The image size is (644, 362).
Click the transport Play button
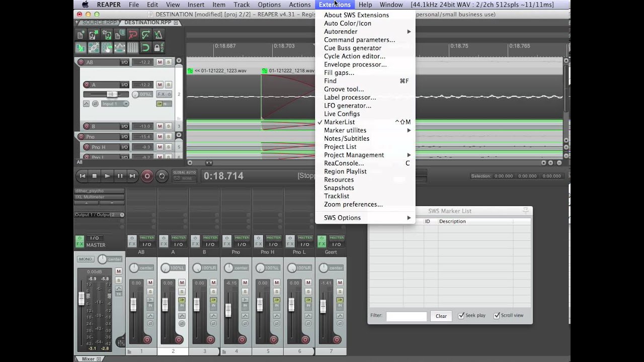pyautogui.click(x=107, y=176)
